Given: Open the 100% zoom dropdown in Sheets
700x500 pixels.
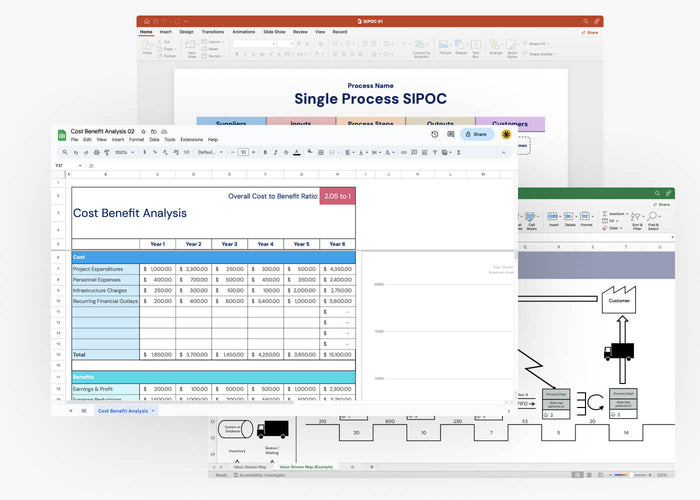Looking at the screenshot, I should point(122,152).
